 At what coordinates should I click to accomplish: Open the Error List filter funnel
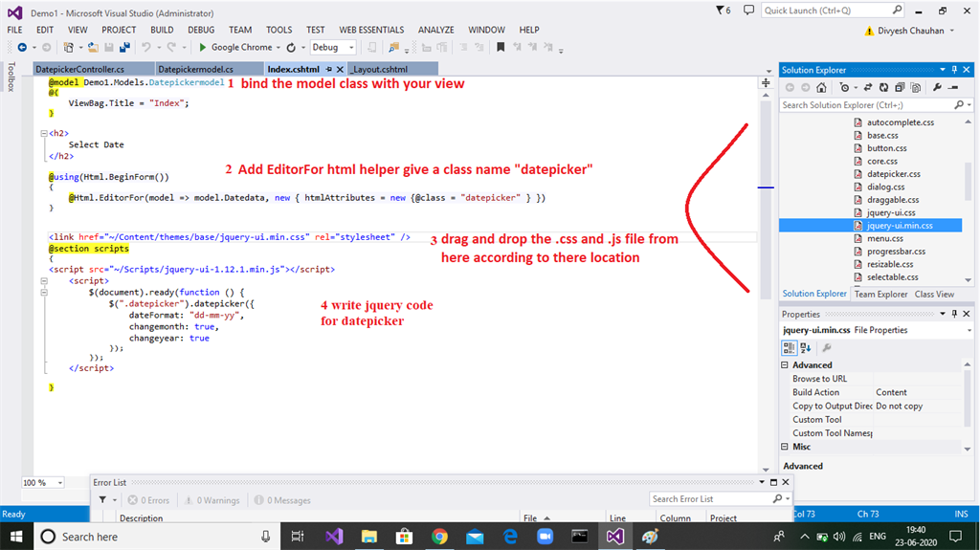click(x=102, y=500)
